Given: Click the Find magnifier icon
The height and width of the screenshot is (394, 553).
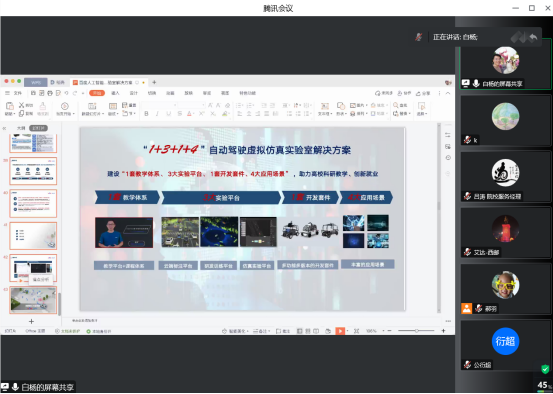Looking at the screenshot, I should pos(395,105).
